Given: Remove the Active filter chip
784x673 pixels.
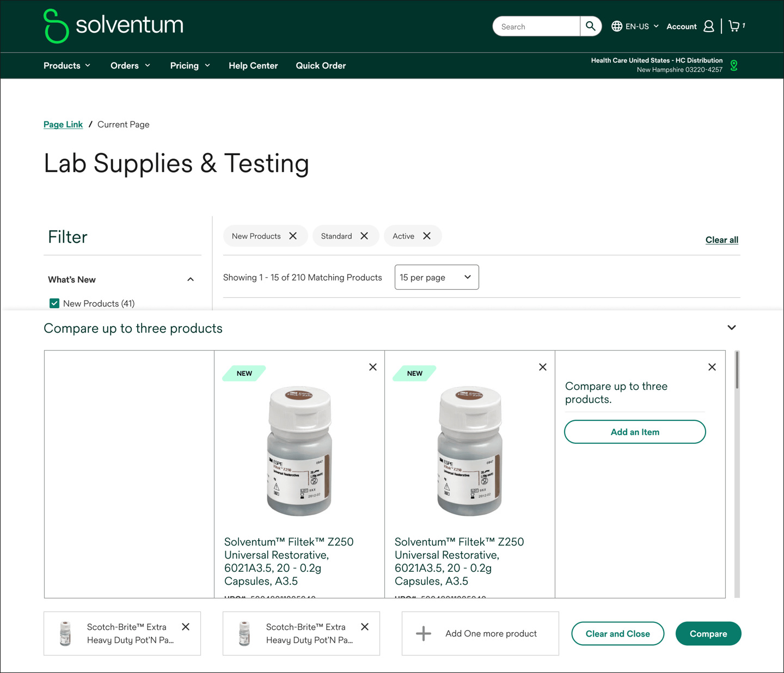Looking at the screenshot, I should point(427,236).
